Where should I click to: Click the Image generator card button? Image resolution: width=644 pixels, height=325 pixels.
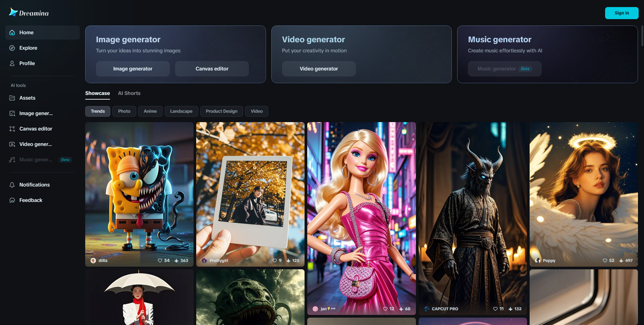point(133,69)
